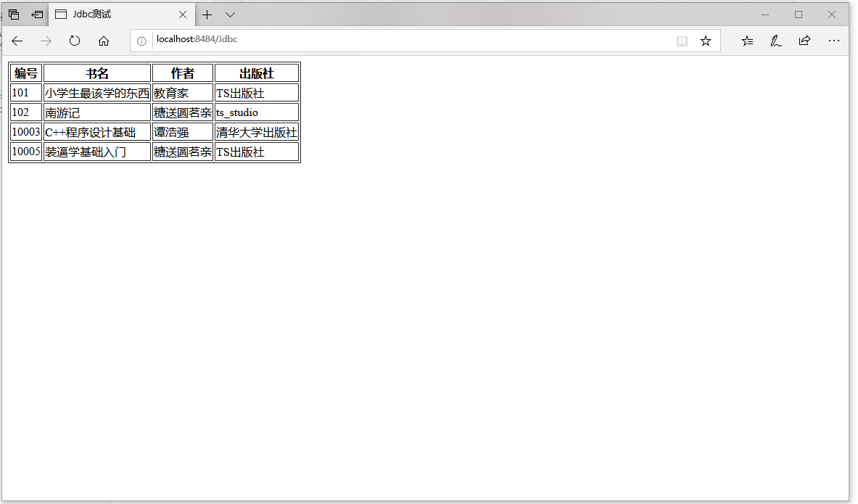Open a new tab with the plus button
Screen dimensions: 858x504
[x=207, y=14]
